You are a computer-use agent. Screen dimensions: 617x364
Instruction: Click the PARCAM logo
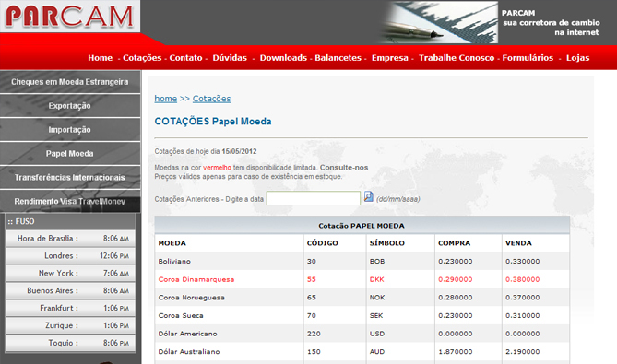[70, 16]
